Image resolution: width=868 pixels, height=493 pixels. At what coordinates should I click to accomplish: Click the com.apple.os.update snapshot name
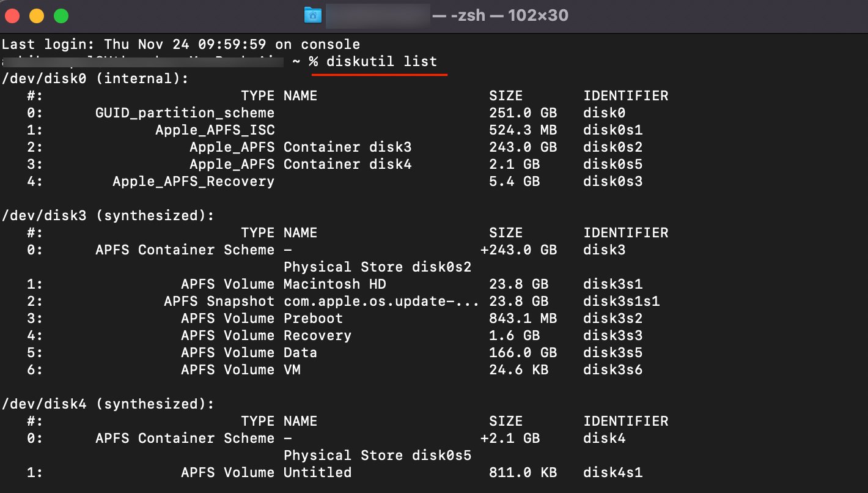(381, 302)
